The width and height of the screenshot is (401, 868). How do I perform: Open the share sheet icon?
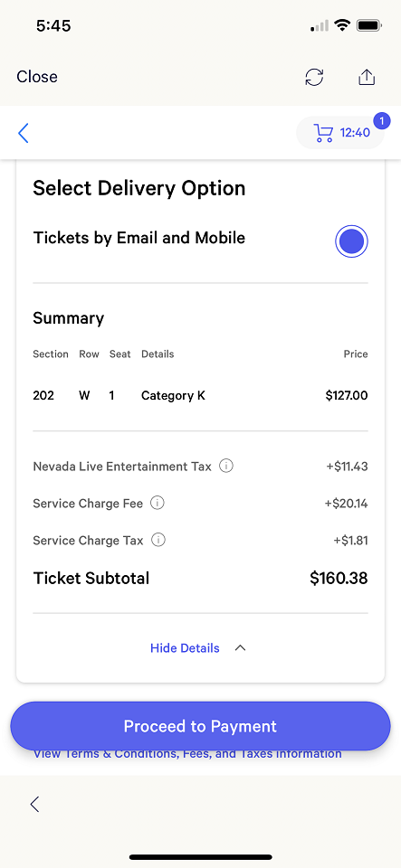[366, 77]
